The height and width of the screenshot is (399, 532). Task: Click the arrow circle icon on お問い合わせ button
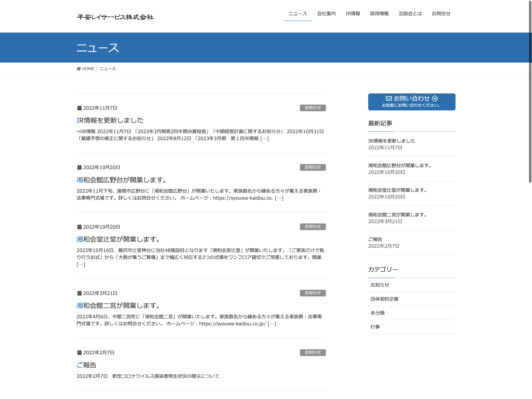click(435, 98)
